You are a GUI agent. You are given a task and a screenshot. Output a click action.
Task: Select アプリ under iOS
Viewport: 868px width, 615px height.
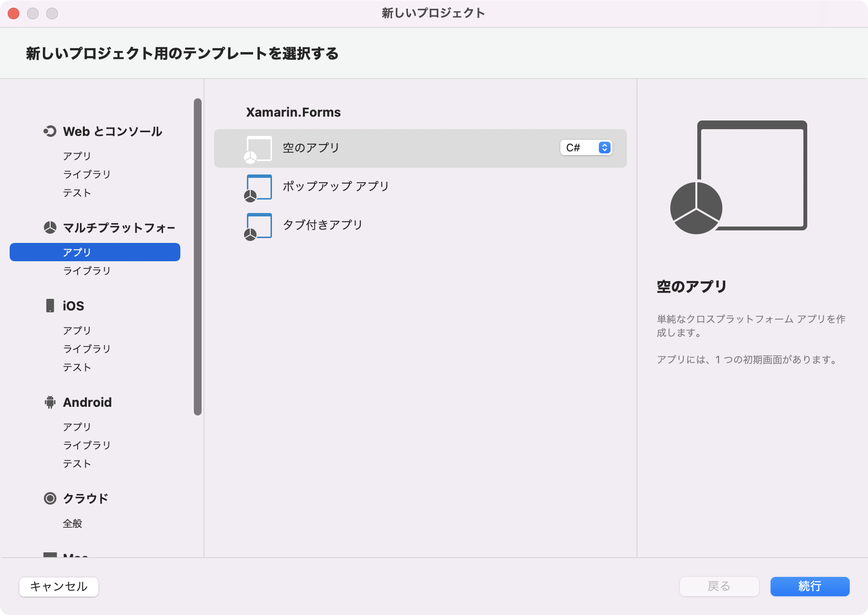(x=76, y=330)
